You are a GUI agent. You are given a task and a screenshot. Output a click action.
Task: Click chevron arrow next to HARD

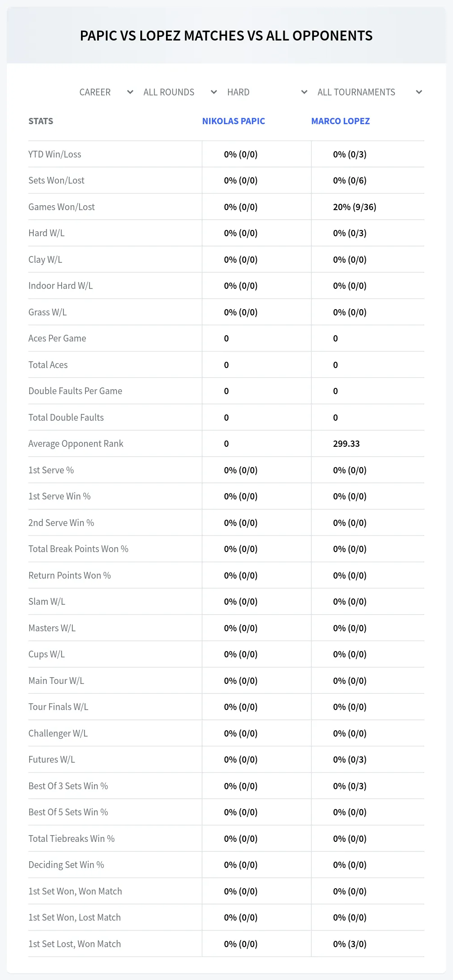pyautogui.click(x=304, y=92)
